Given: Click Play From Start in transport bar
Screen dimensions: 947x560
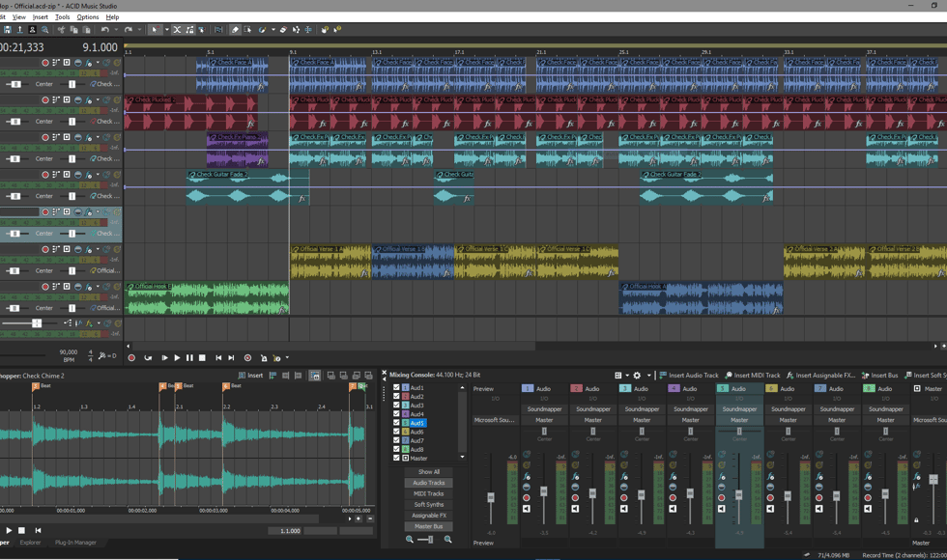Looking at the screenshot, I should (164, 358).
